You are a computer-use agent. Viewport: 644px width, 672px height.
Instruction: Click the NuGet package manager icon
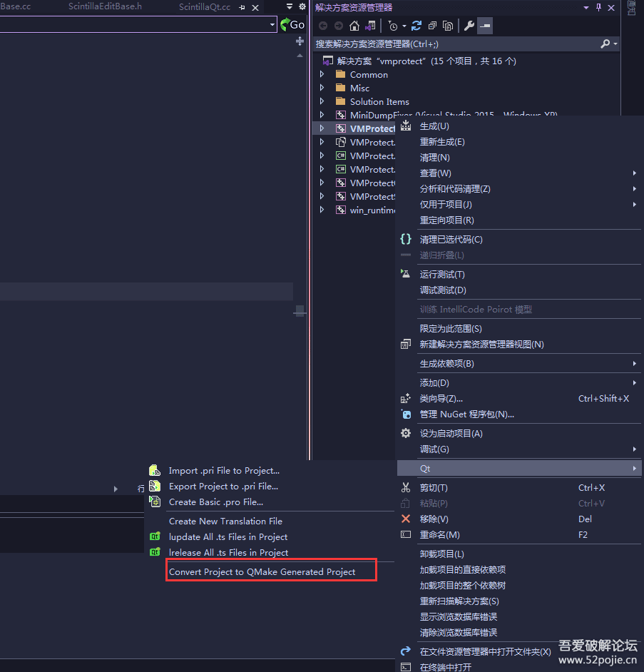[x=406, y=414]
